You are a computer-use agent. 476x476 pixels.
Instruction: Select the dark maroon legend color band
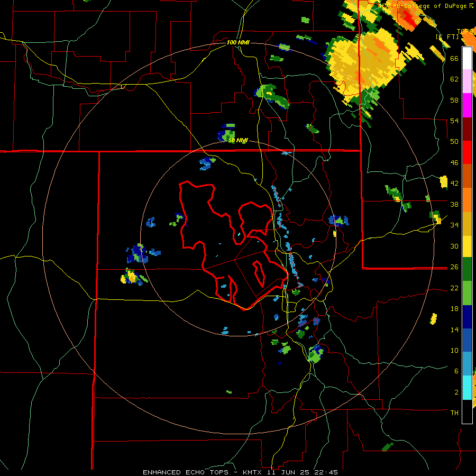click(x=467, y=129)
